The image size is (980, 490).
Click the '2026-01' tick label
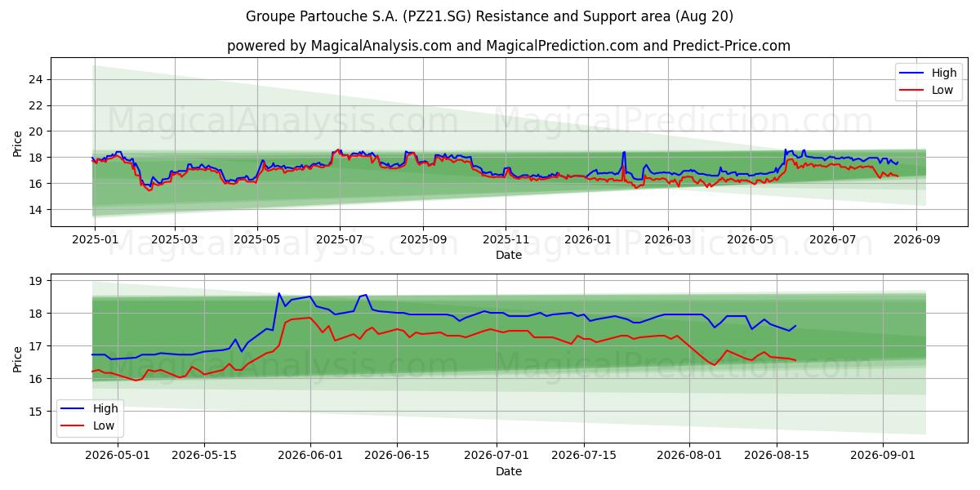588,239
